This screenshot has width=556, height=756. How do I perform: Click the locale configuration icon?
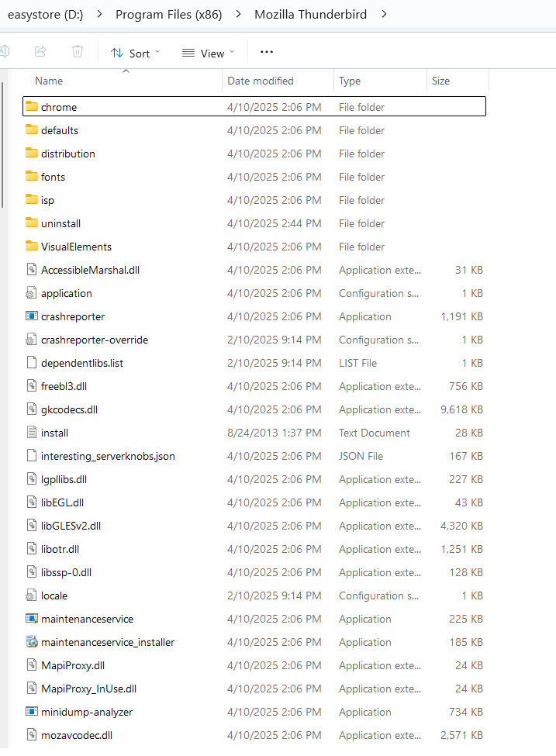click(x=31, y=595)
